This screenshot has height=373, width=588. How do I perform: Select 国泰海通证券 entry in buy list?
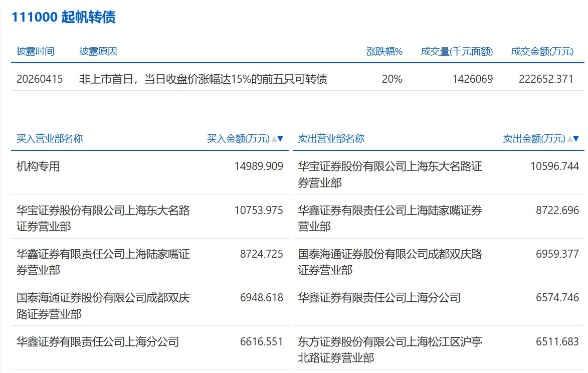point(103,306)
